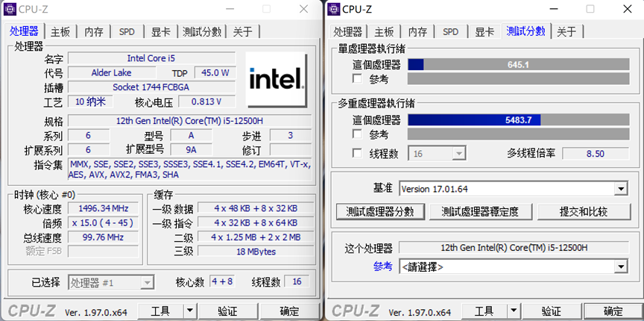Click the 測試處理器分數 button

pos(380,211)
